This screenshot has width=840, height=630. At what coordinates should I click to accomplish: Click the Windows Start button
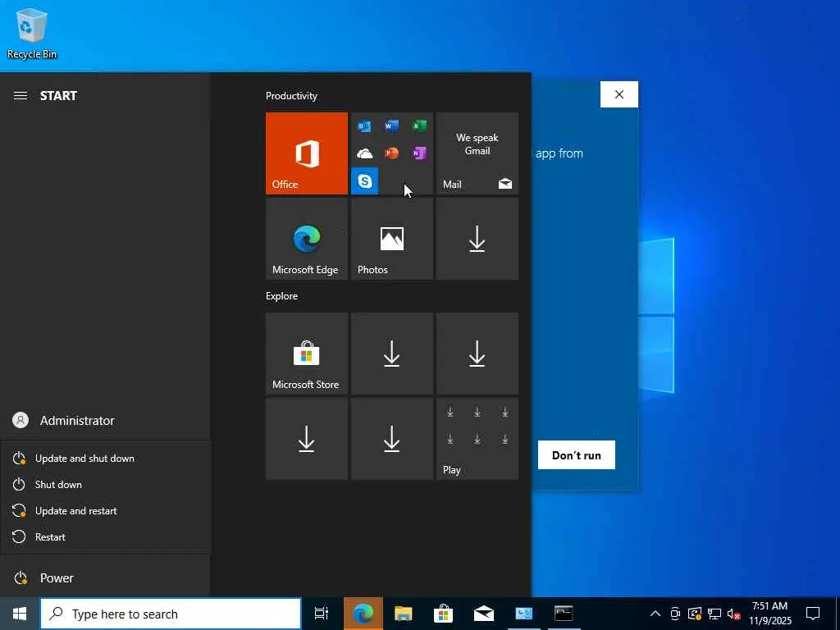[x=20, y=614]
